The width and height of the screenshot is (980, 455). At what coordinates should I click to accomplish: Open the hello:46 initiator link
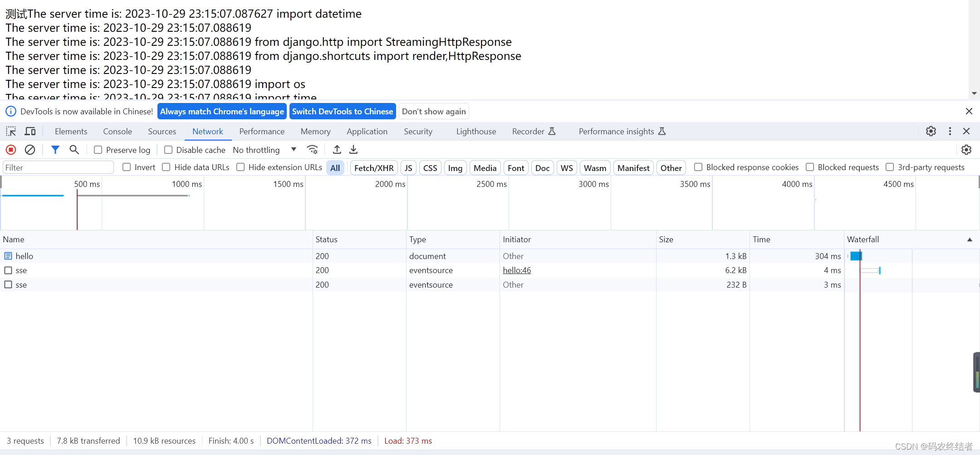pyautogui.click(x=516, y=270)
